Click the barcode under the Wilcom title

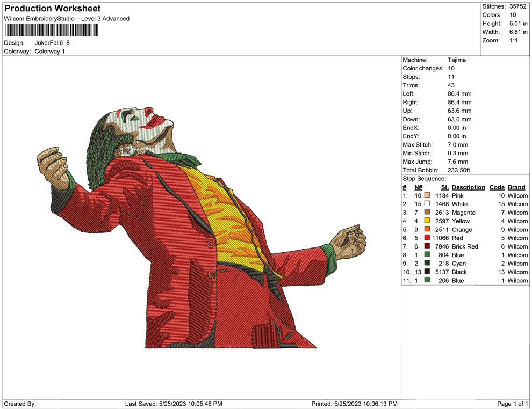tap(51, 30)
